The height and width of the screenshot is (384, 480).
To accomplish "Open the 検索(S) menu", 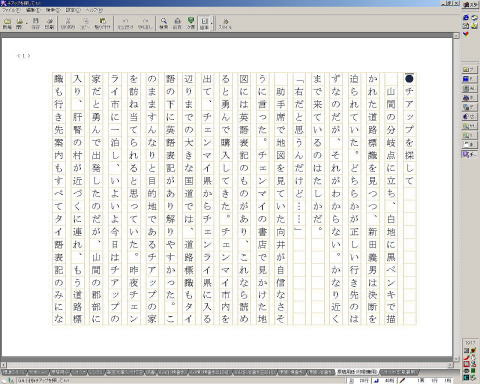I will click(52, 10).
